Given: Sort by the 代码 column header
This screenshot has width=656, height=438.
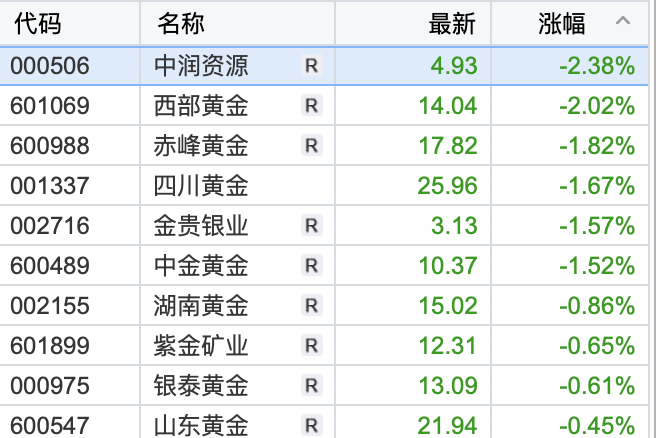Looking at the screenshot, I should 38,23.
